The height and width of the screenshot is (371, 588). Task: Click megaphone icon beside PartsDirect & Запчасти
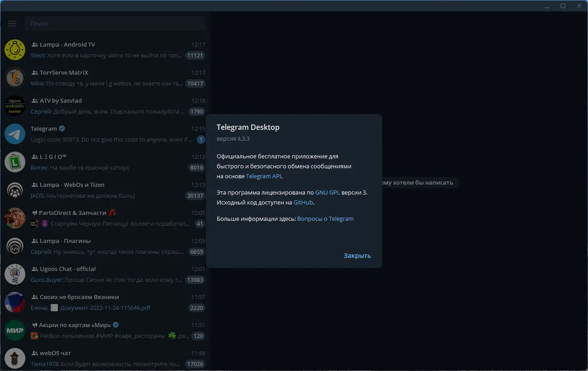tap(34, 213)
